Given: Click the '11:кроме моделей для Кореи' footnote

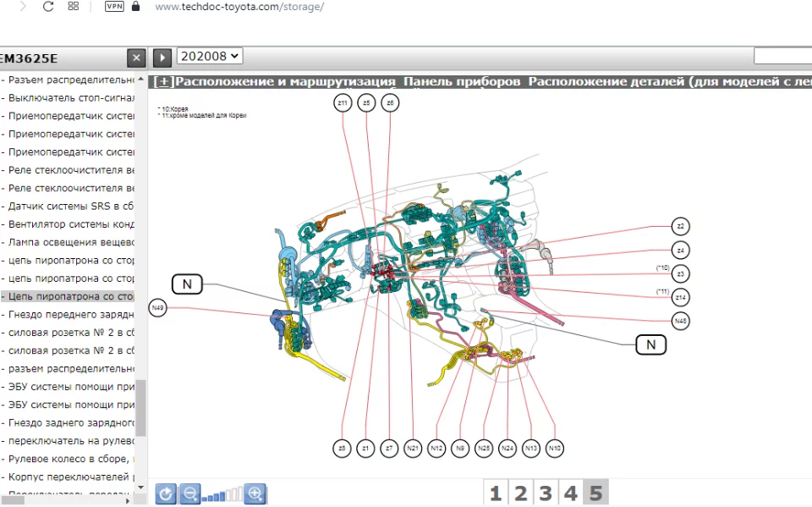Looking at the screenshot, I should 202,116.
